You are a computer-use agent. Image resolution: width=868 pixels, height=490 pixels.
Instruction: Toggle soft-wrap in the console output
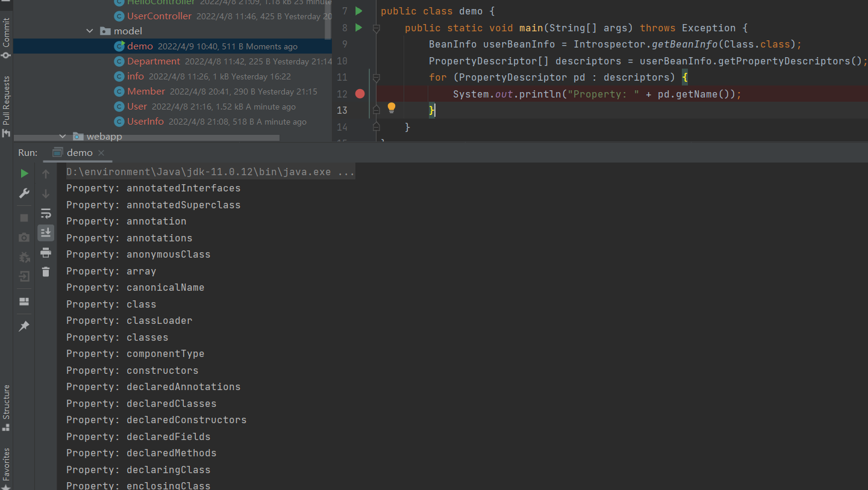[46, 213]
